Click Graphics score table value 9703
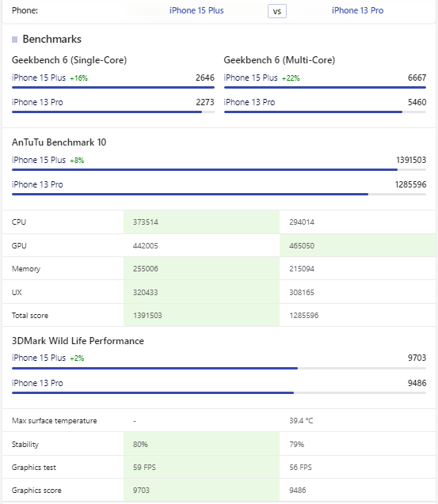The height and width of the screenshot is (504, 438). pos(141,491)
